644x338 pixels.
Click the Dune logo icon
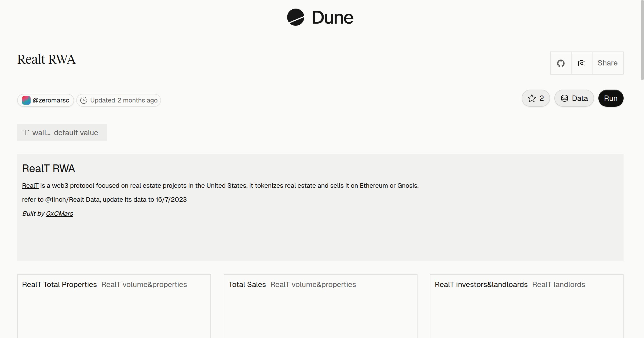click(x=295, y=17)
